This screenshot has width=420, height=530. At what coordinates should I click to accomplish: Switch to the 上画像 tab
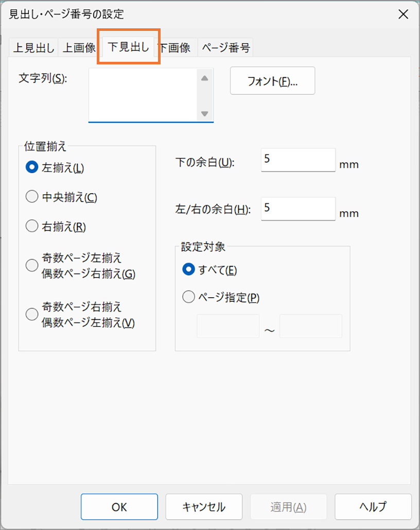[x=79, y=48]
